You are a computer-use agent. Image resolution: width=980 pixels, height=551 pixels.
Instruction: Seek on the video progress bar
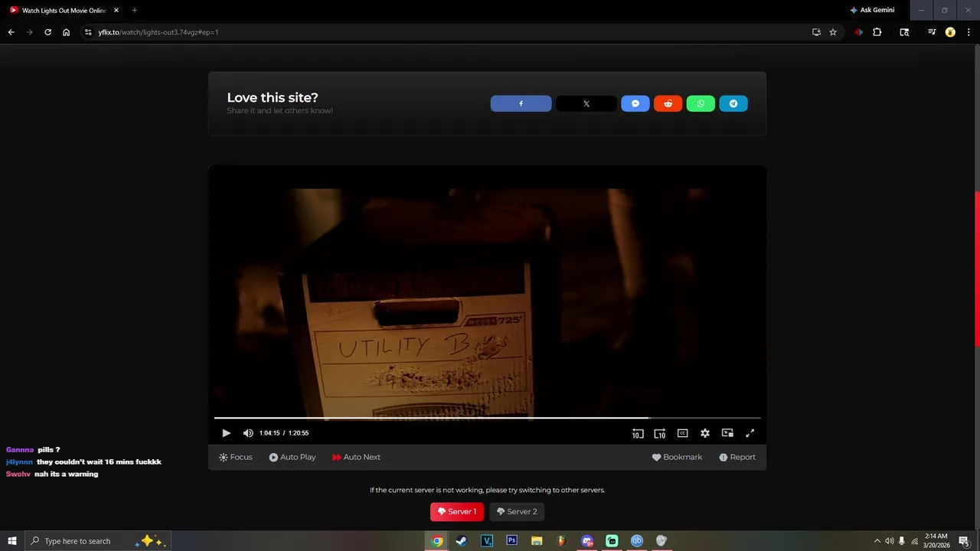coord(487,418)
